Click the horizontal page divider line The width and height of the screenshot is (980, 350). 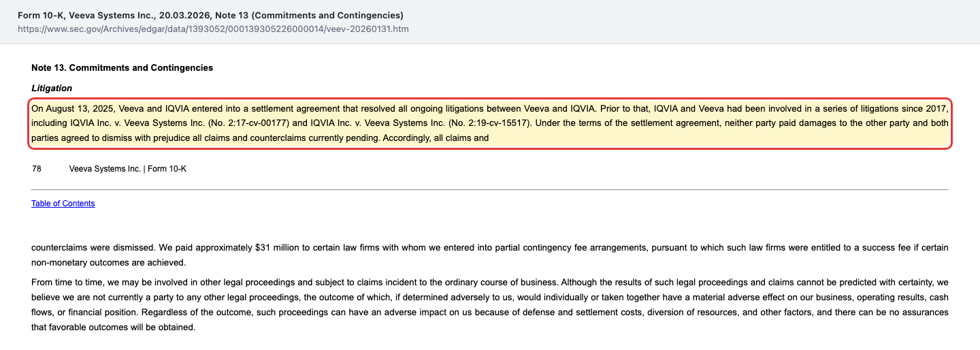point(490,189)
